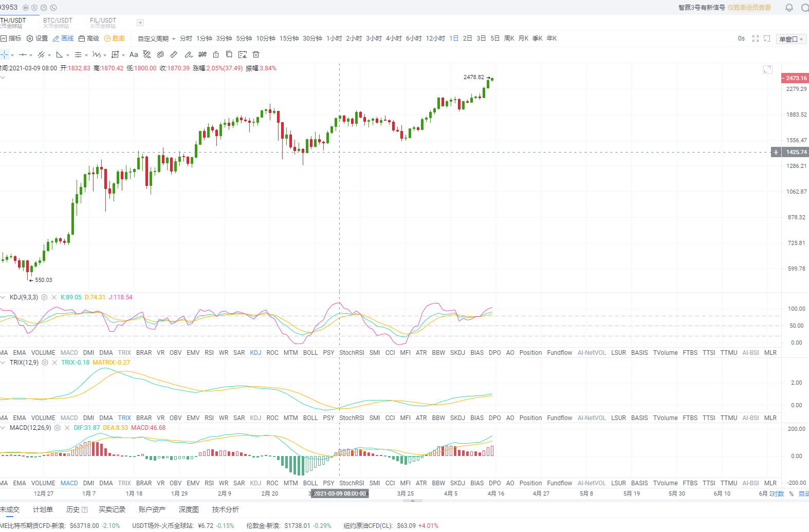Select the 4小时 timeframe
This screenshot has width=809, height=532.
[394, 39]
